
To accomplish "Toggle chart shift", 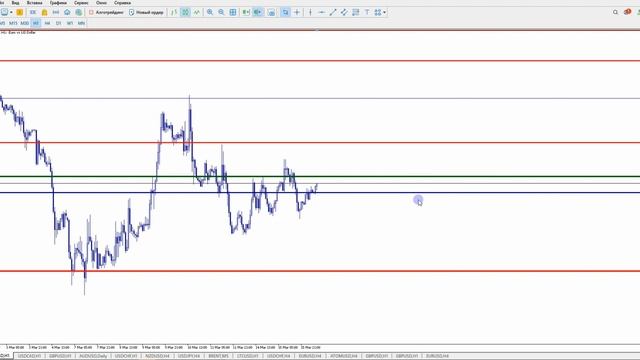I will [258, 12].
